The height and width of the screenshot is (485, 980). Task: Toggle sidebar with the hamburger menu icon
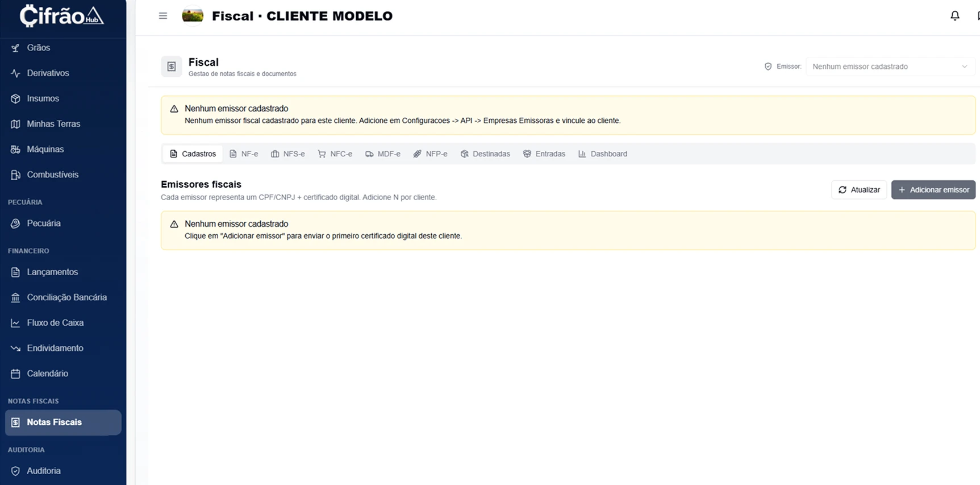tap(163, 16)
